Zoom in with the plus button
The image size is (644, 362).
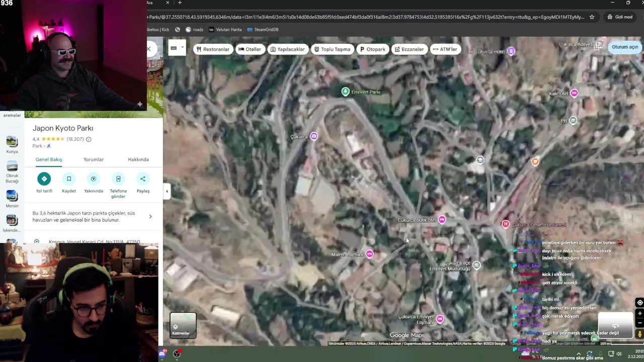point(639,313)
